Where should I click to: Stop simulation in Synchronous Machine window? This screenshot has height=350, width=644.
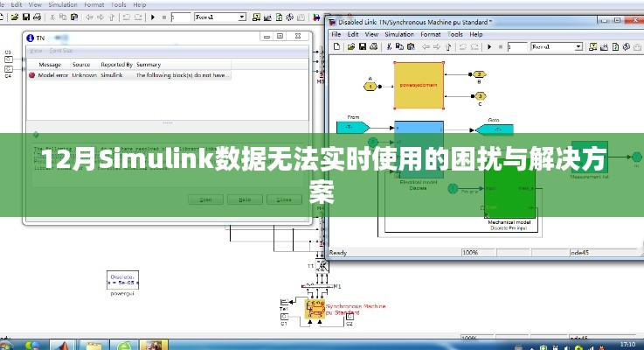(x=500, y=47)
